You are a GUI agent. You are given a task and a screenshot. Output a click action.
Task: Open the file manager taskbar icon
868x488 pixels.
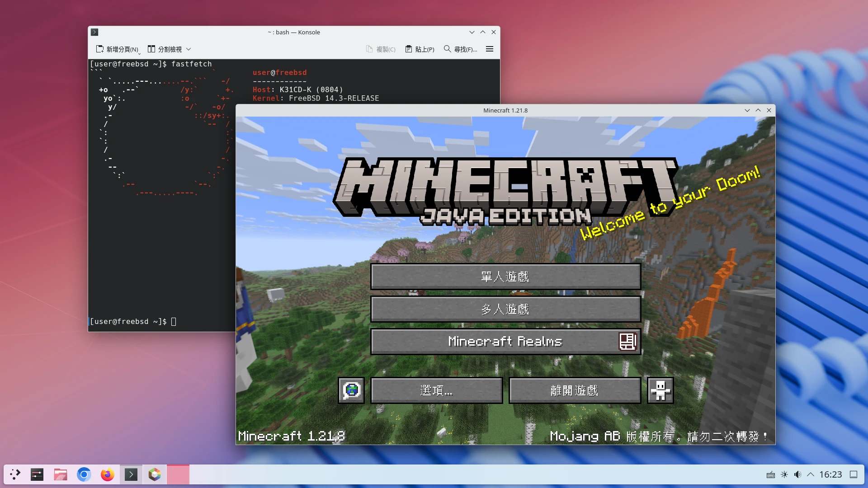60,474
